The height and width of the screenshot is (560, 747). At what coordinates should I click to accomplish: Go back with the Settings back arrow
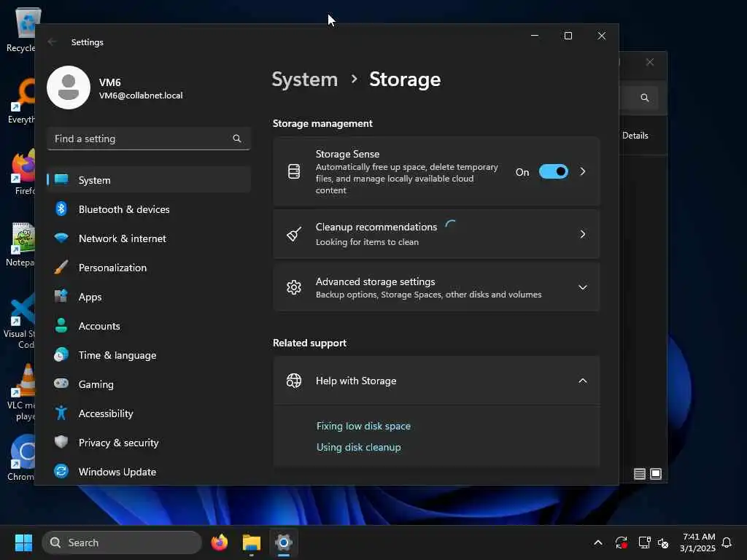tap(52, 42)
